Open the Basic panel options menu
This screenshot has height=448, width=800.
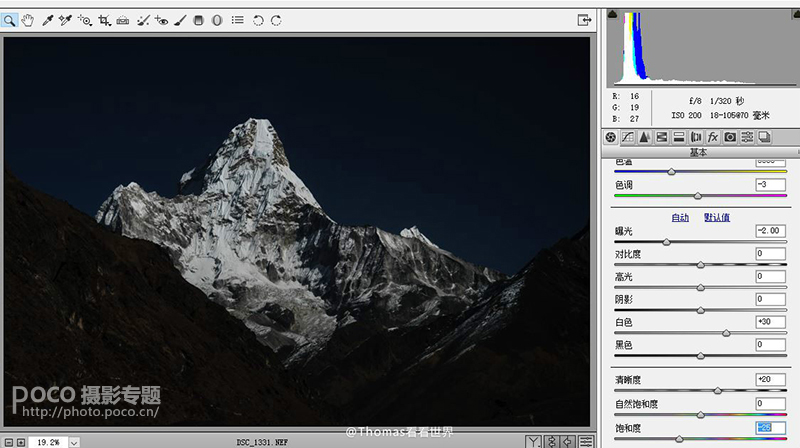pos(796,152)
